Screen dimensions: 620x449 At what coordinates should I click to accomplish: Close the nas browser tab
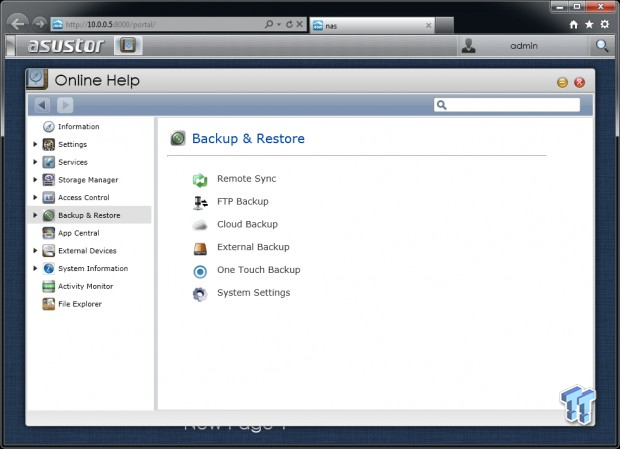429,25
